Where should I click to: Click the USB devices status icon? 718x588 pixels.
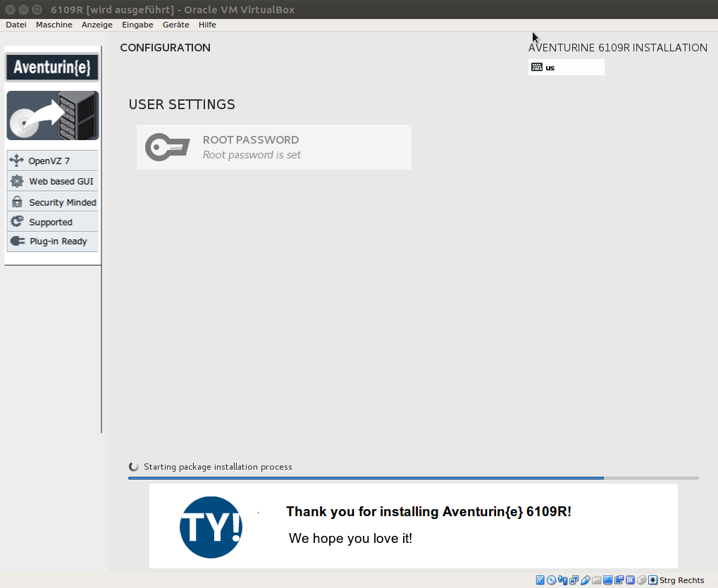point(586,580)
